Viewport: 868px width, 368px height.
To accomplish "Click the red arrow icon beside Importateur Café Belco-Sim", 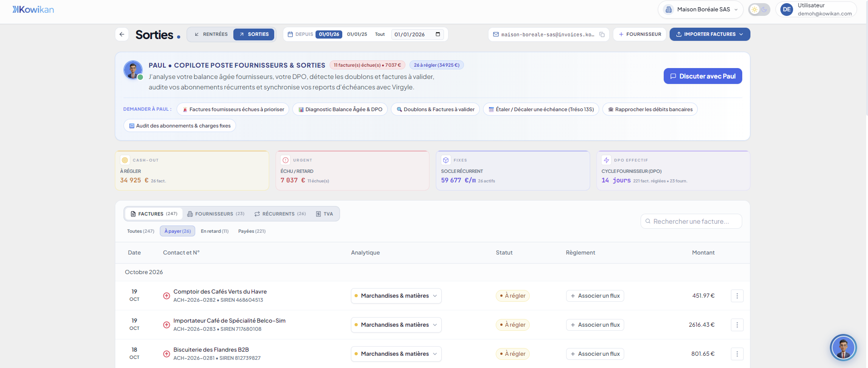I will click(167, 325).
